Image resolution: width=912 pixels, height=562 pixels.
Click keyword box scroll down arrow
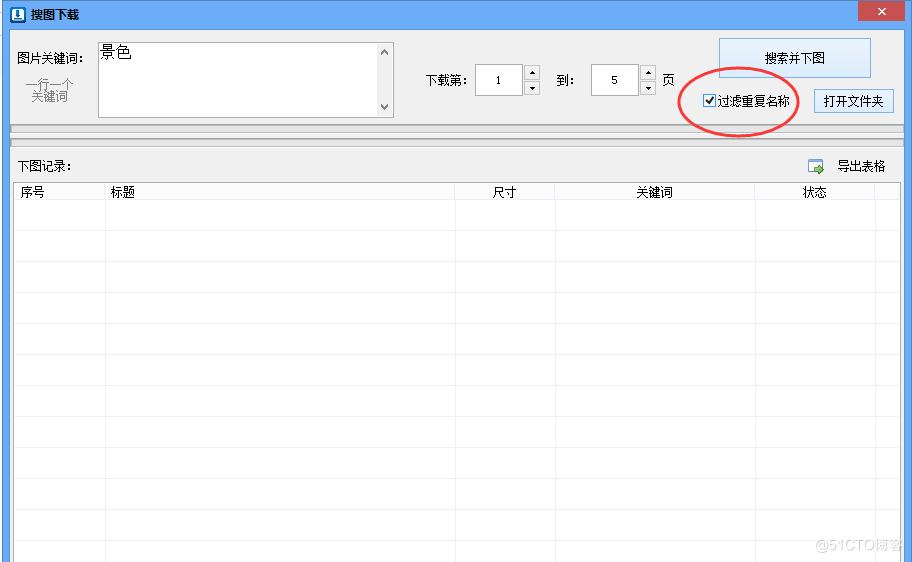pyautogui.click(x=384, y=107)
